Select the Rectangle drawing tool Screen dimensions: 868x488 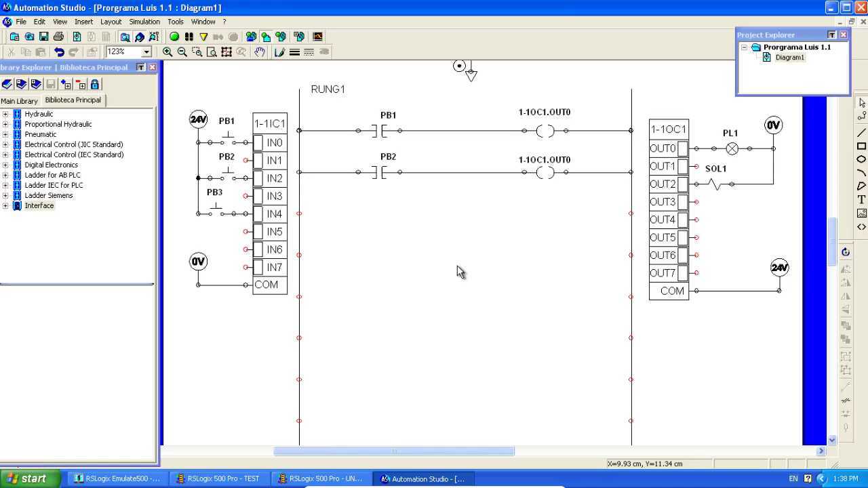click(861, 146)
